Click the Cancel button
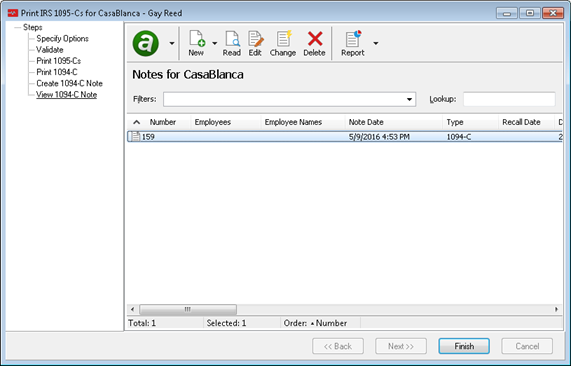 coord(527,346)
